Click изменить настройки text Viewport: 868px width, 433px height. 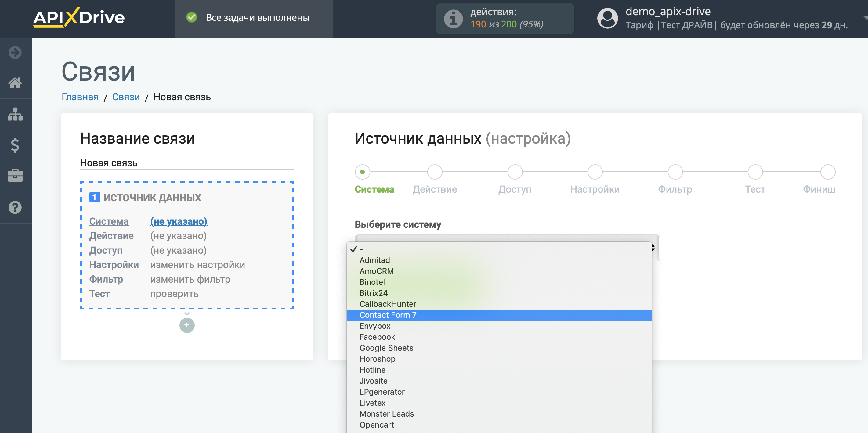click(x=197, y=265)
